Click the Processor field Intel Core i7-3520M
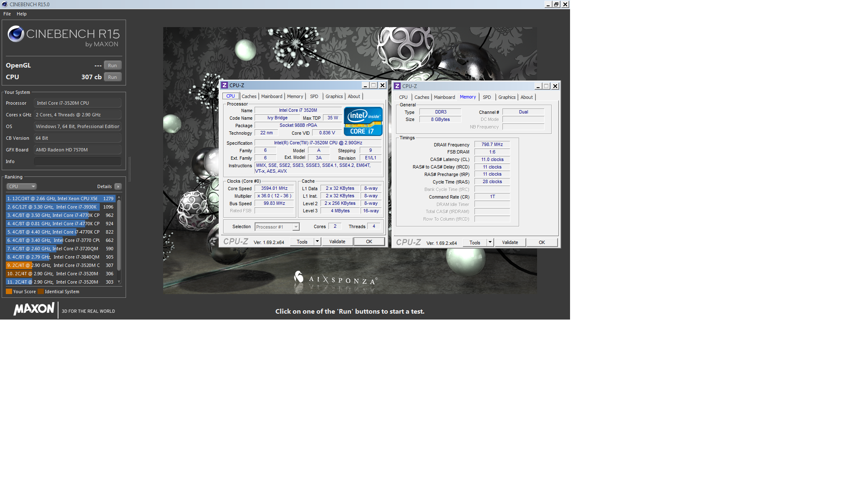This screenshot has height=488, width=868. 78,103
